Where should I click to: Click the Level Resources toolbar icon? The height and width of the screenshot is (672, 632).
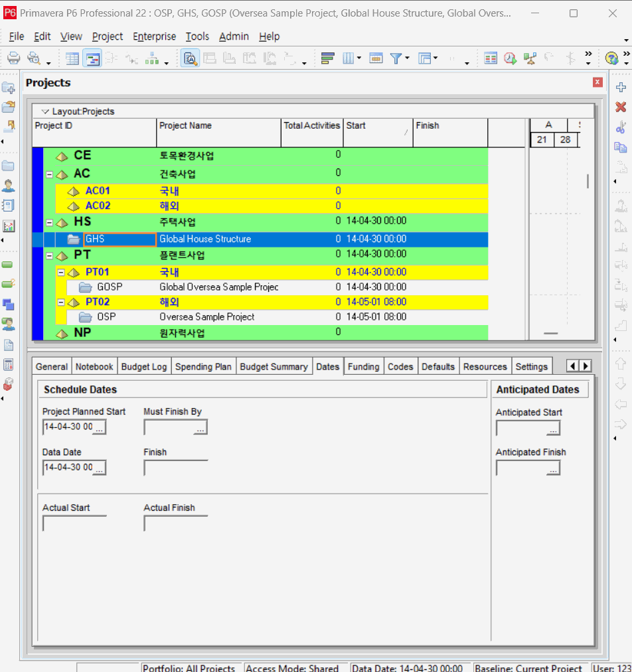pos(530,58)
